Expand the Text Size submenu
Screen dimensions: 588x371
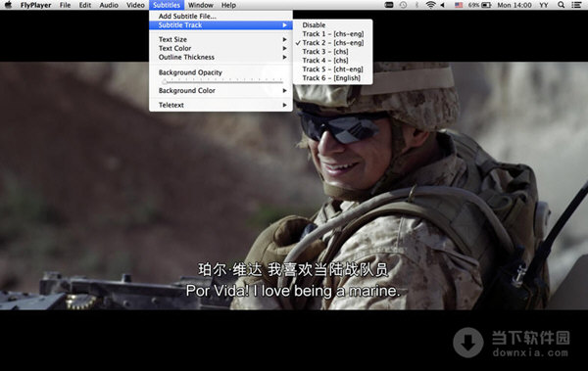[220, 39]
